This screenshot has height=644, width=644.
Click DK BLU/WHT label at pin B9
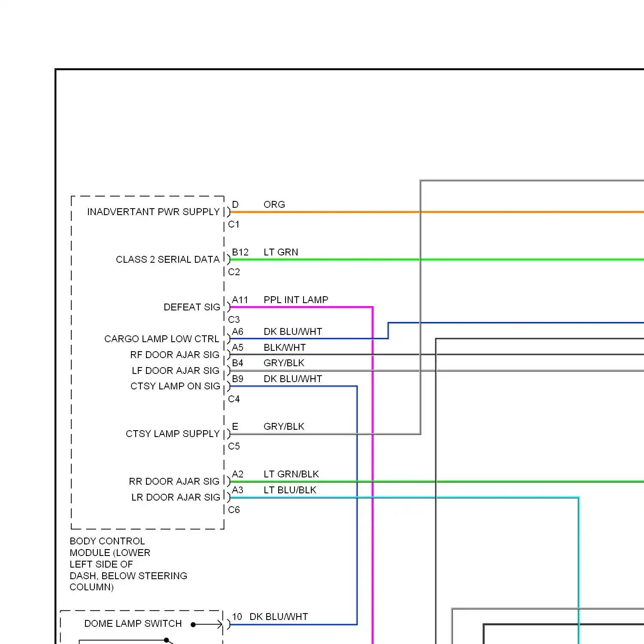tap(293, 379)
